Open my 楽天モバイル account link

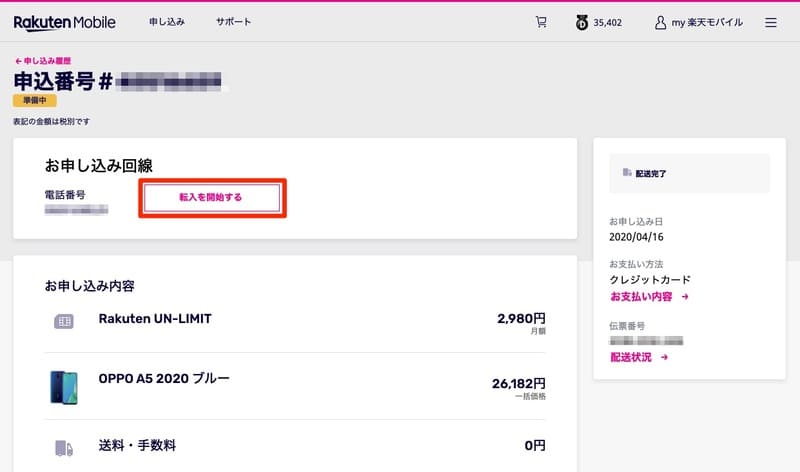[707, 22]
